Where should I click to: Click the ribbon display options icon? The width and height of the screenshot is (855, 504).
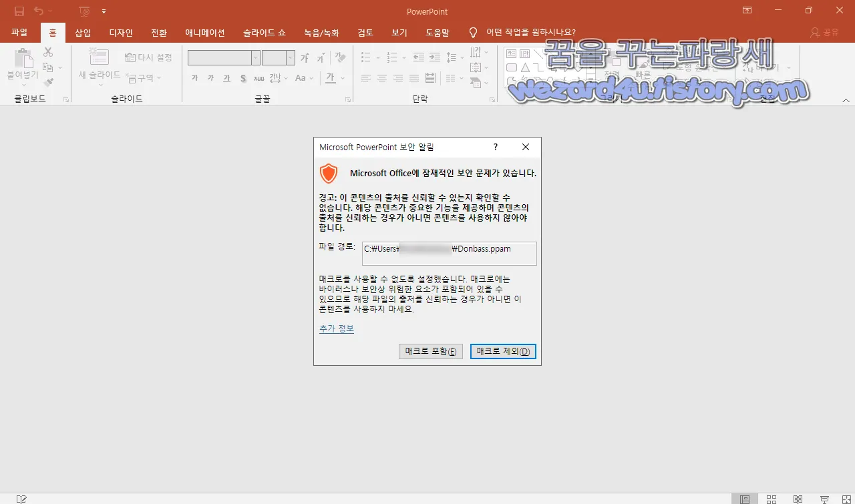pos(747,11)
